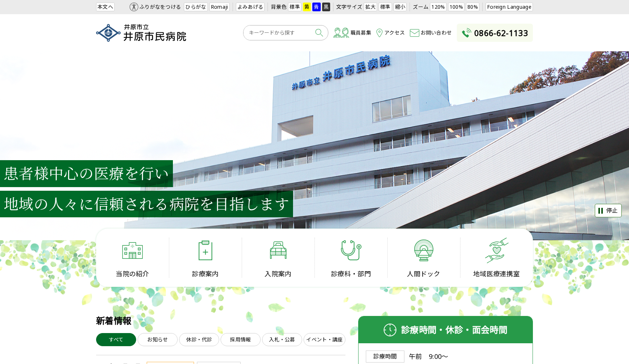Enable the 青 background color option
The image size is (629, 364).
point(316,7)
